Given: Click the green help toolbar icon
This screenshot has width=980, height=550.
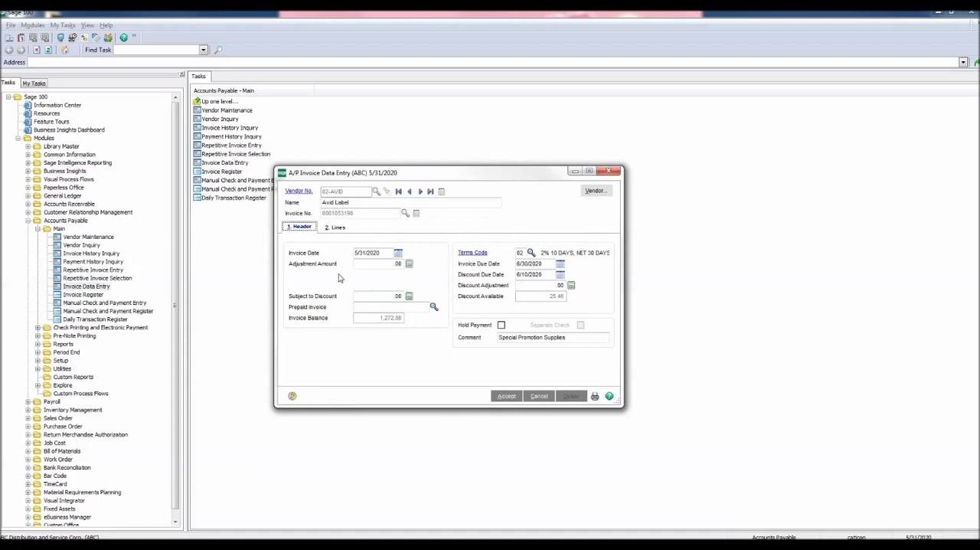Looking at the screenshot, I should click(x=123, y=37).
